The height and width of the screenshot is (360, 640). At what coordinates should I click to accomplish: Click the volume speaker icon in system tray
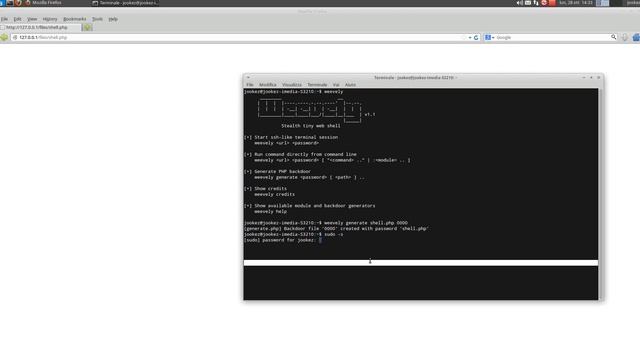(520, 3)
